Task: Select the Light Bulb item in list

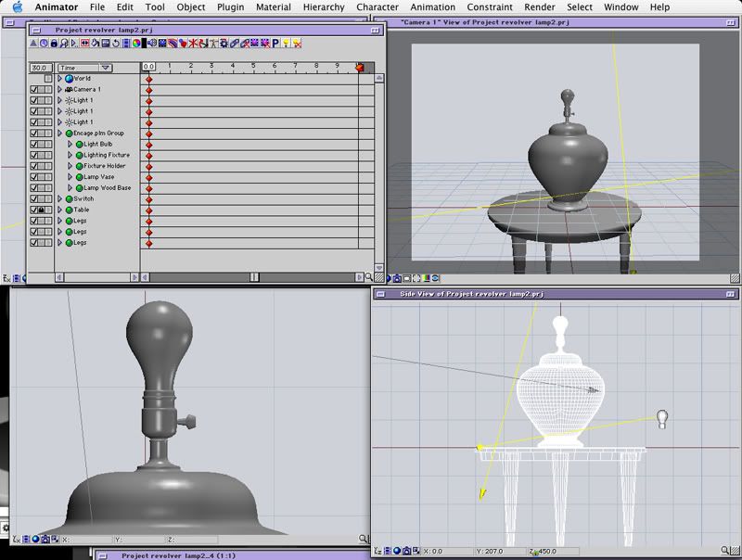Action: coord(97,144)
